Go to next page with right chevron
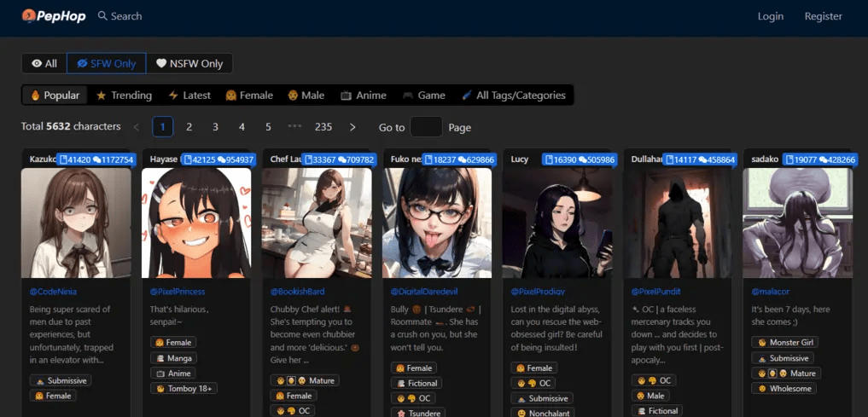The image size is (868, 417). (x=352, y=127)
